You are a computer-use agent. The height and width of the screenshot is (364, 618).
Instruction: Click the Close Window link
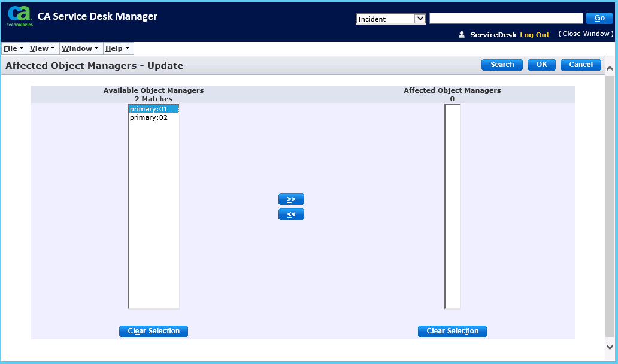pos(586,34)
